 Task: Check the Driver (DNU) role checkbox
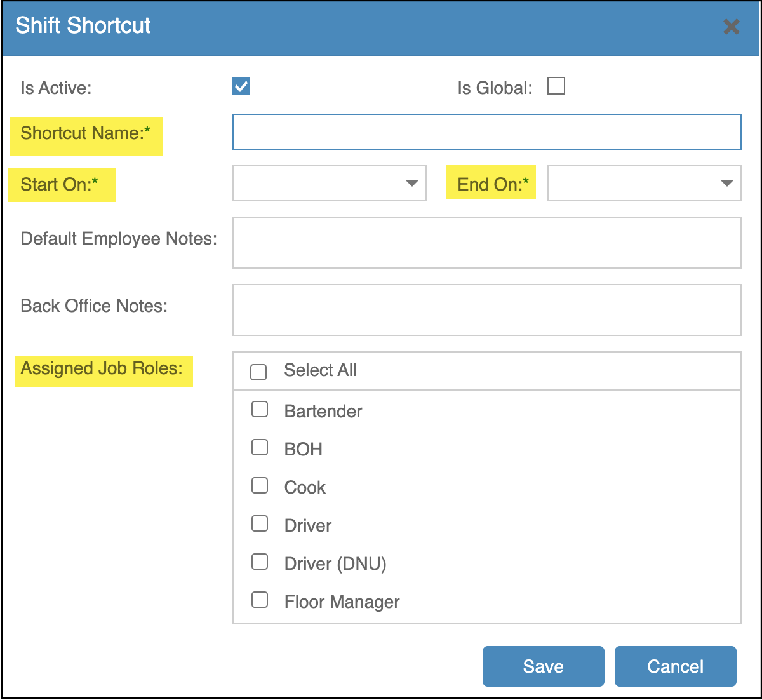(260, 562)
